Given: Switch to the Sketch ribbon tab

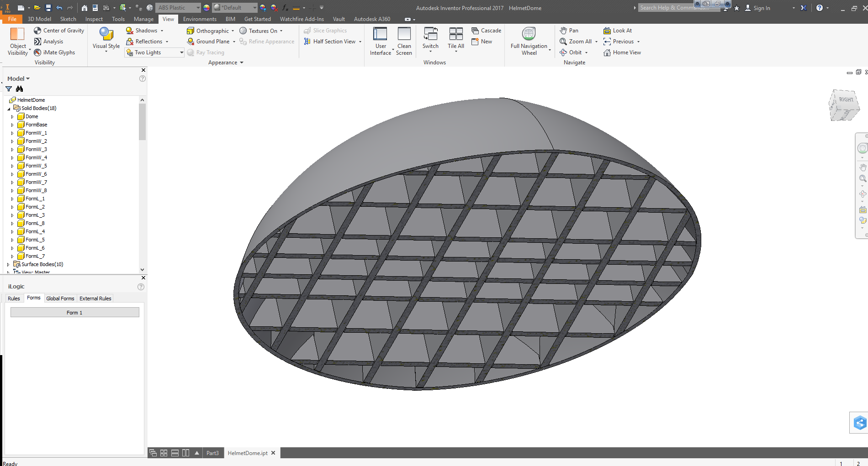Looking at the screenshot, I should pyautogui.click(x=68, y=19).
